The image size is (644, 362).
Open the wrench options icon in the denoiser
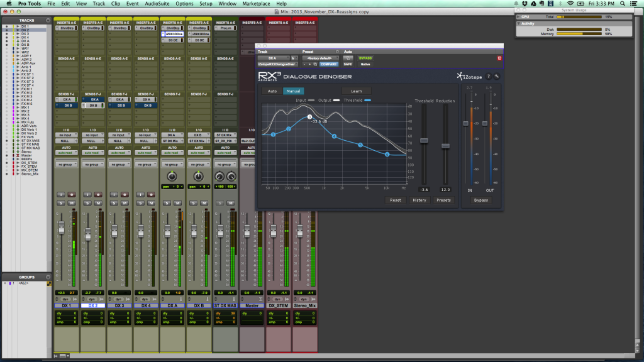tap(496, 77)
